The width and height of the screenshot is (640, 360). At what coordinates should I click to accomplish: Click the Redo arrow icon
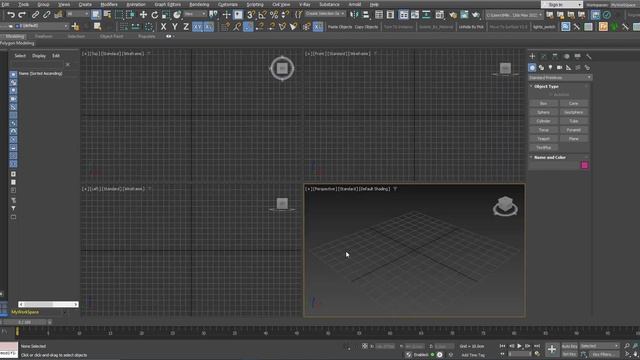[x=22, y=15]
